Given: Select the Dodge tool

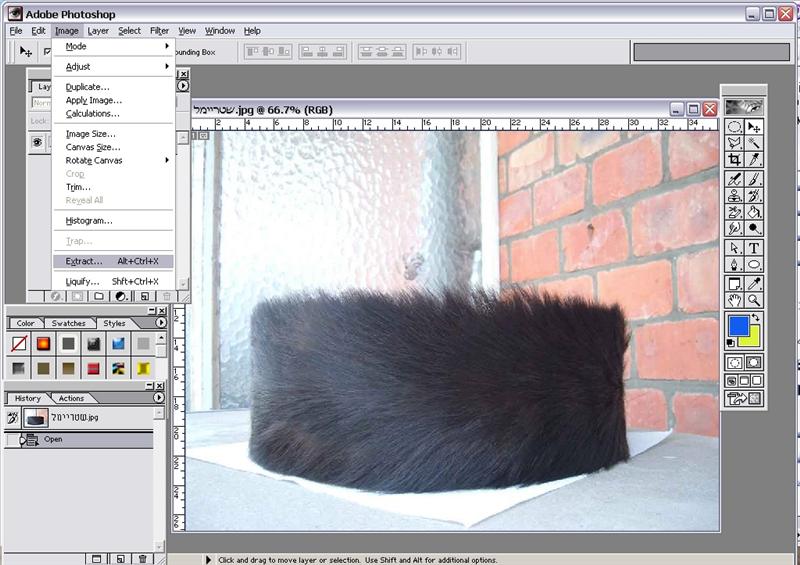Looking at the screenshot, I should click(x=754, y=228).
